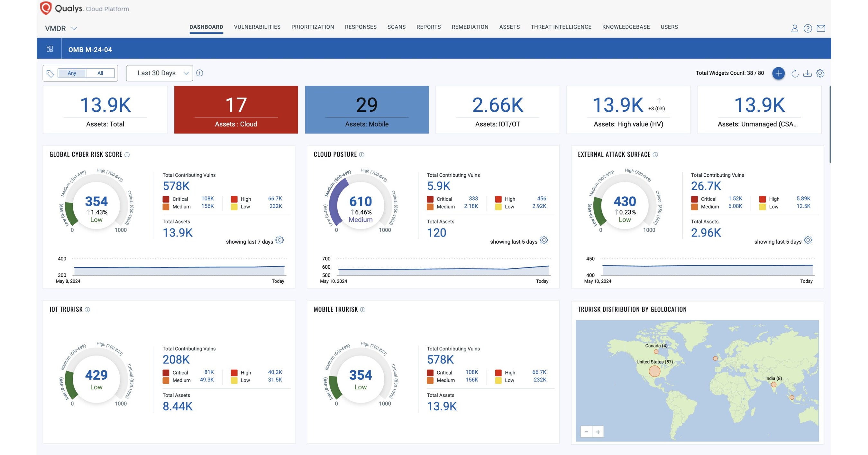
Task: Click Total Assets 8.44K in IOT TruRisk
Action: pos(178,406)
